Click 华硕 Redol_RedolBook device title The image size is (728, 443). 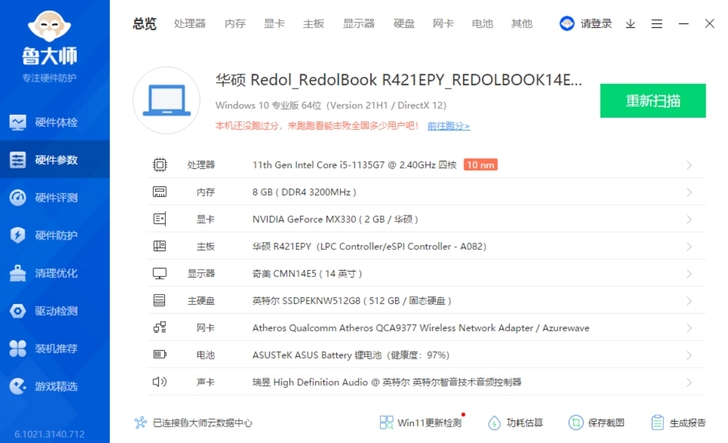click(398, 80)
